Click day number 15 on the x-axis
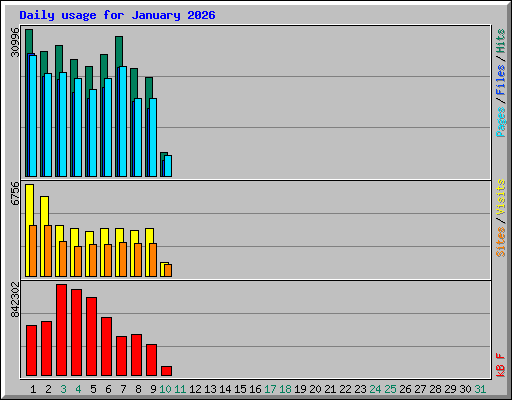 pyautogui.click(x=240, y=389)
